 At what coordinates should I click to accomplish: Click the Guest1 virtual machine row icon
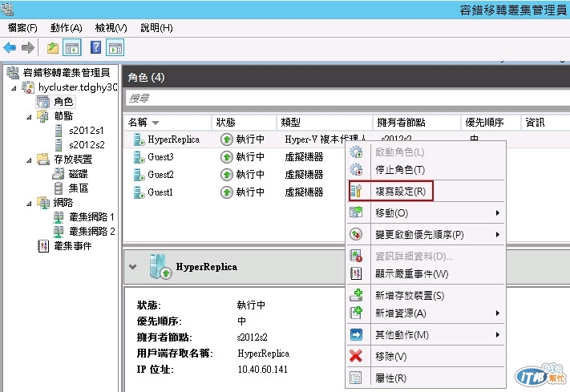139,192
